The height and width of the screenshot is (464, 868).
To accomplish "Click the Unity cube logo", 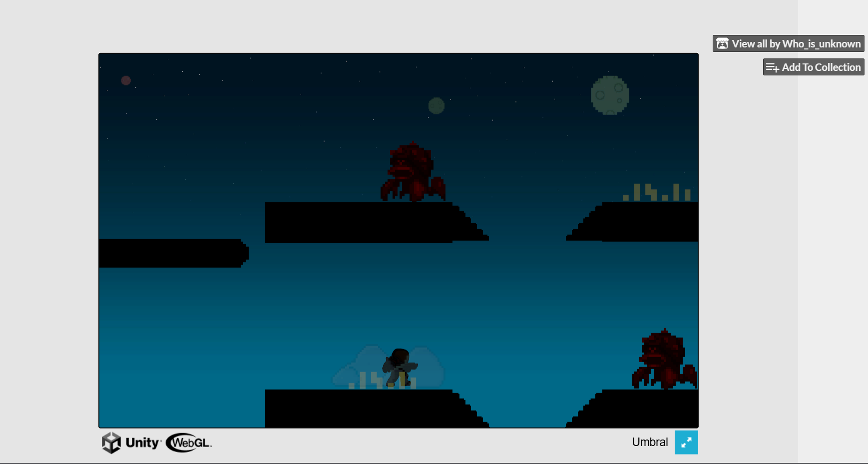I will (111, 443).
